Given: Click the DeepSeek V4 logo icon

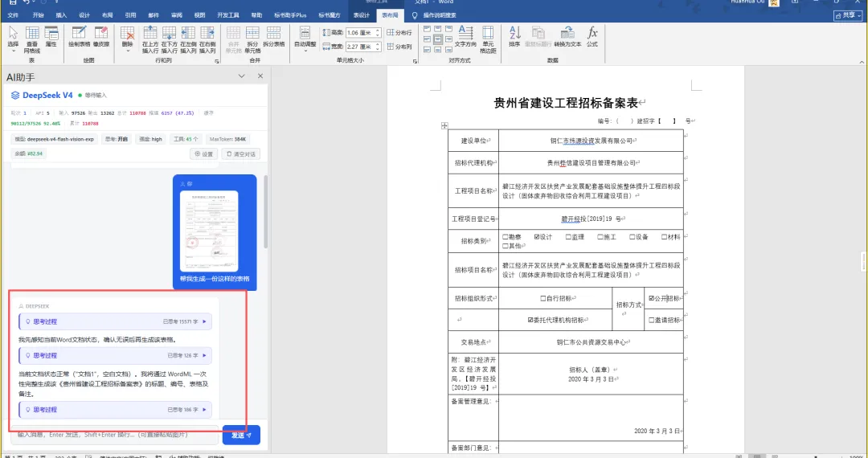Looking at the screenshot, I should 15,95.
